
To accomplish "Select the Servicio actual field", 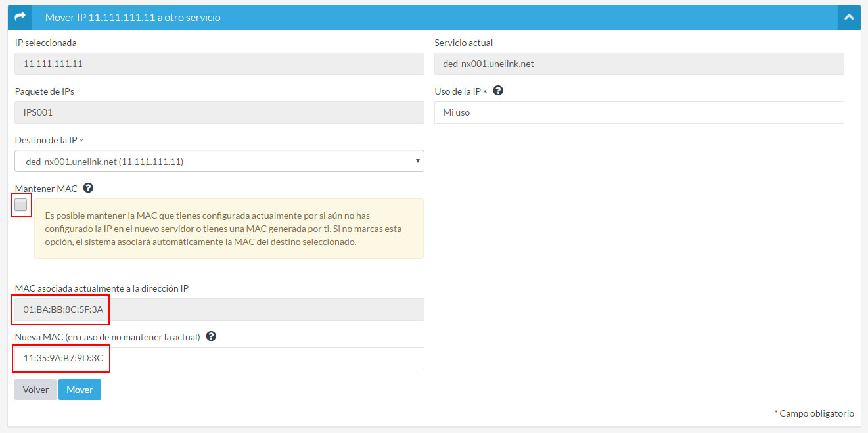I will [x=639, y=64].
